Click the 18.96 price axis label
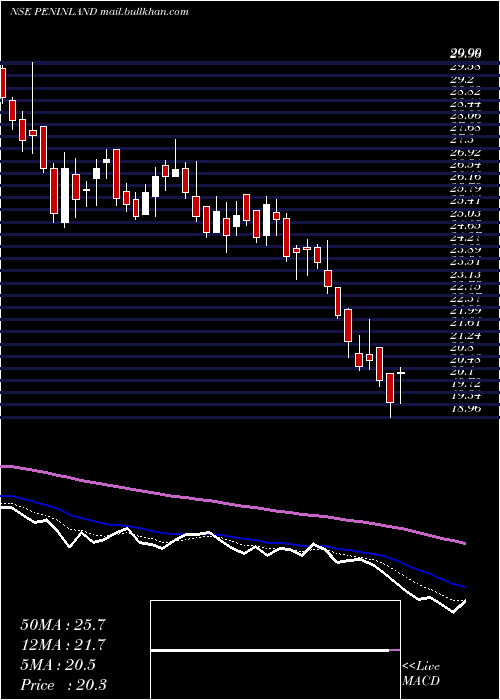This screenshot has height=700, width=500. click(x=465, y=408)
